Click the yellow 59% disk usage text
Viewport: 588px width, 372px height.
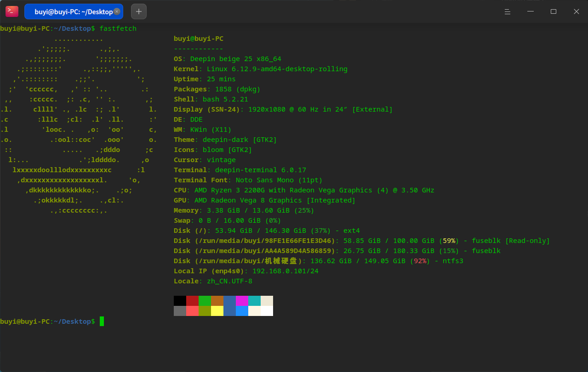(449, 241)
